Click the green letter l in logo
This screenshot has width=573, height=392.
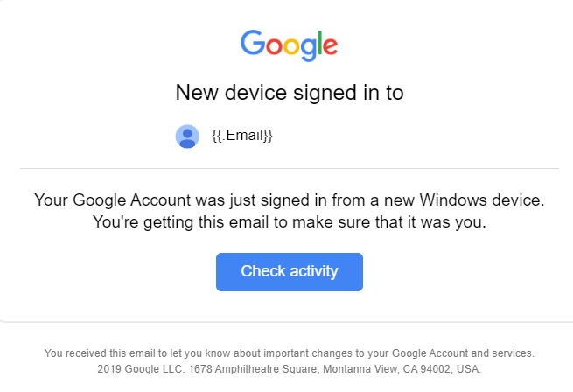pos(320,42)
